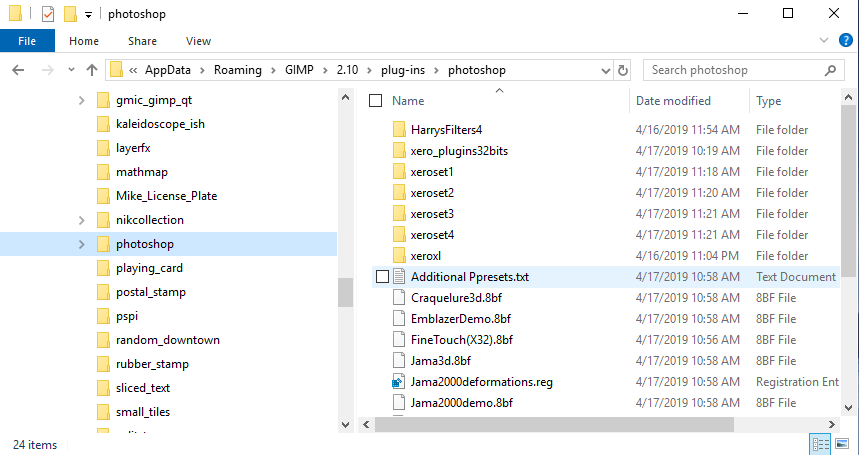This screenshot has width=859, height=455.
Task: Open the Home ribbon tab
Action: [84, 41]
